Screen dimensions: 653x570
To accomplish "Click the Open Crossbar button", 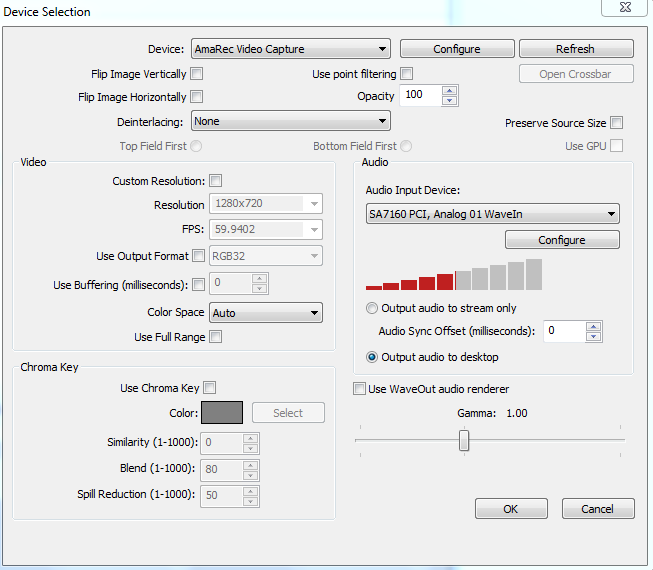I will click(576, 74).
